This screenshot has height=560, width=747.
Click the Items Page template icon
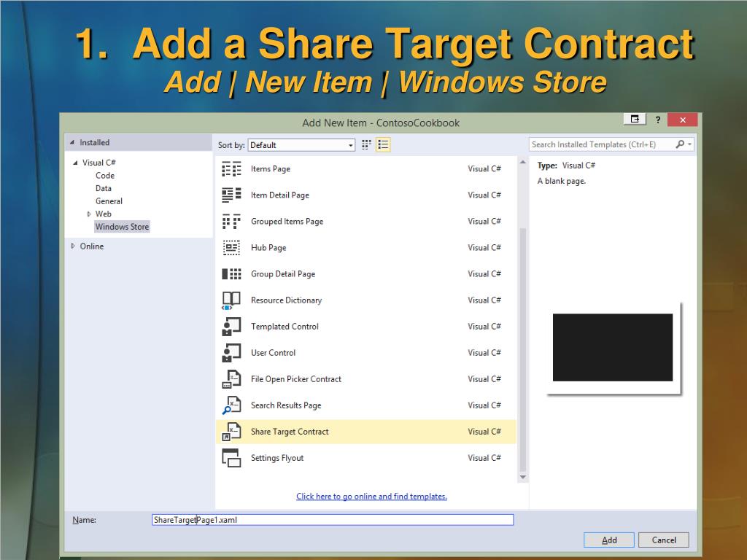click(231, 169)
